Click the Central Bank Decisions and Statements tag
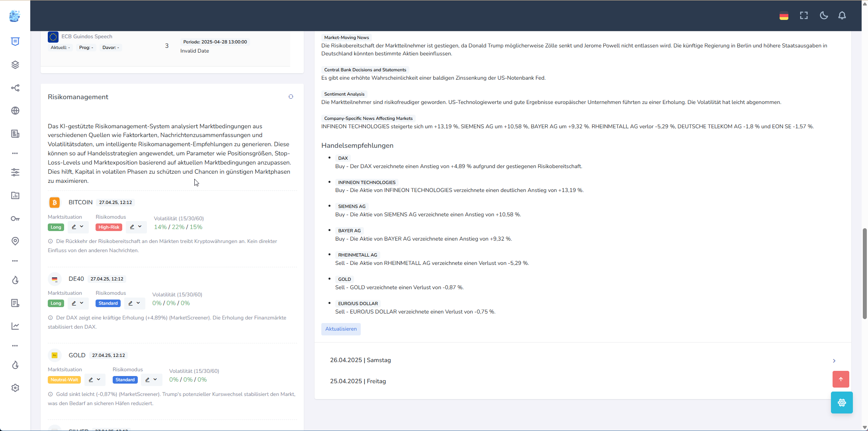This screenshot has width=868, height=431. 365,70
